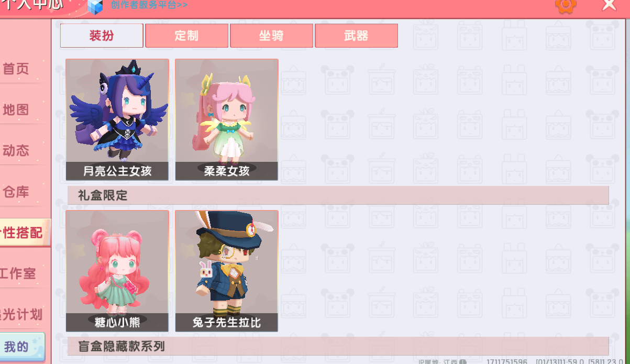The image size is (630, 364).
Task: Open the orange settings gear icon
Action: [566, 5]
